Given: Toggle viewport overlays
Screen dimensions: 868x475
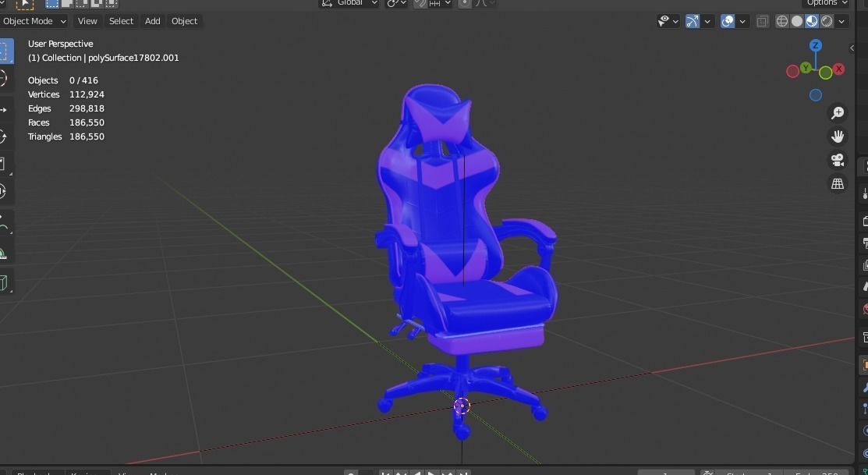Looking at the screenshot, I should [x=728, y=21].
